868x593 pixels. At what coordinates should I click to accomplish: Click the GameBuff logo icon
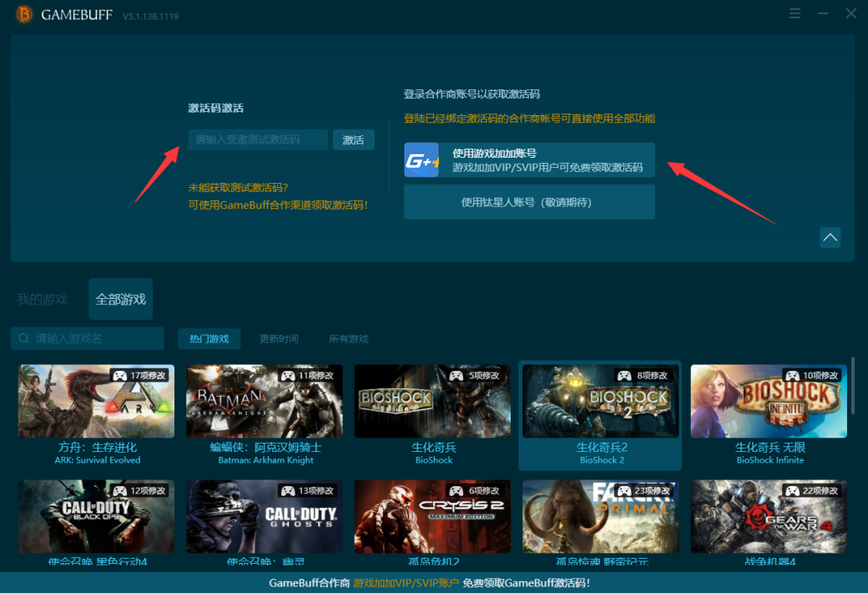tap(23, 14)
